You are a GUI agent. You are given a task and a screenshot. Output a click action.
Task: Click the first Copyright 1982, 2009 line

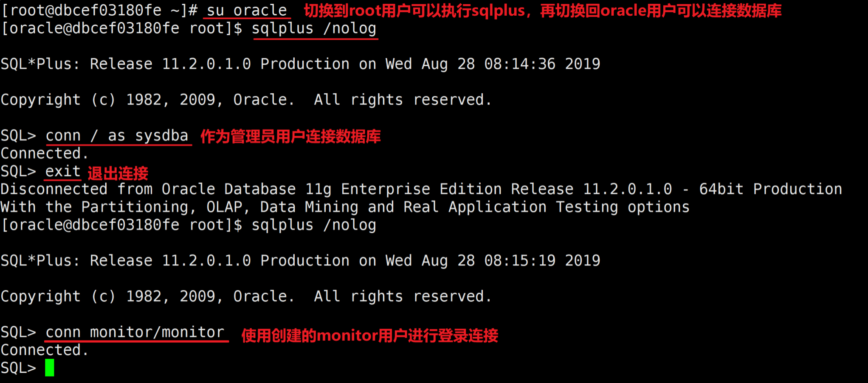(245, 100)
